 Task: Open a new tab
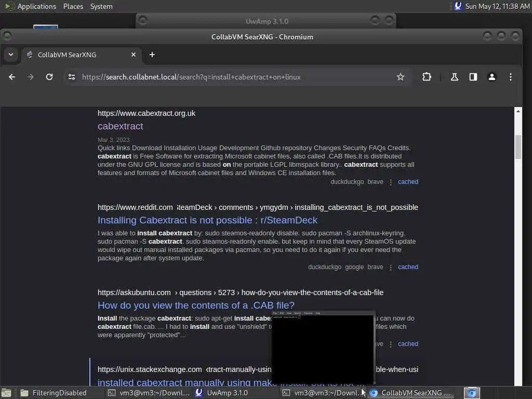(x=152, y=55)
